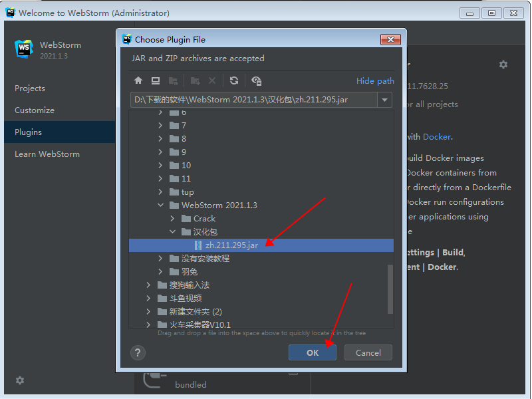Click the delete X icon in toolbar
Viewport: 532px width, 399px height.
pos(212,80)
